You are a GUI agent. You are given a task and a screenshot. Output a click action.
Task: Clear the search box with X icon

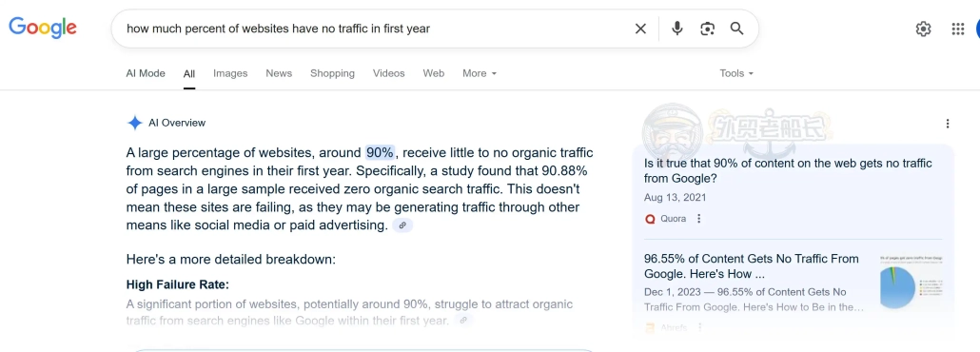tap(640, 29)
